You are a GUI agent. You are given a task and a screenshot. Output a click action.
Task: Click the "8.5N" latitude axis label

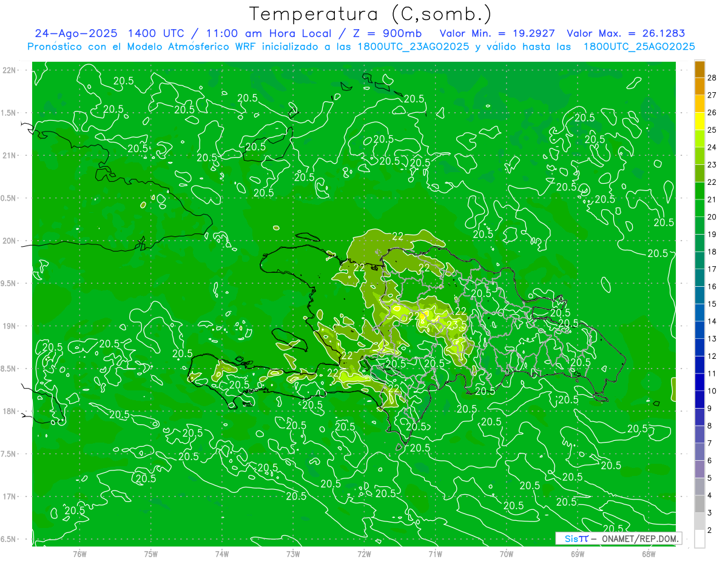point(9,369)
